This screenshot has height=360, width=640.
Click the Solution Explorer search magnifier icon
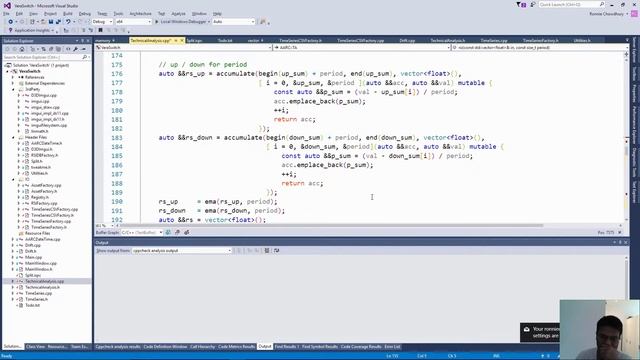click(84, 57)
